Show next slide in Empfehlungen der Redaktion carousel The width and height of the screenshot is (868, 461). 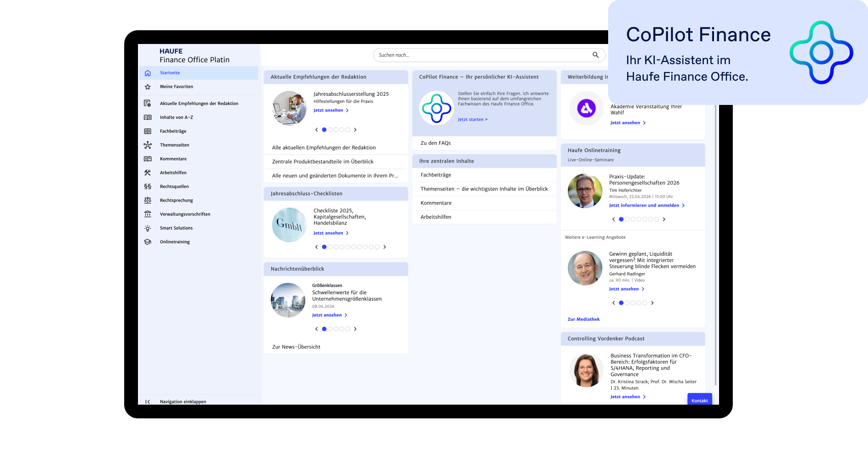pos(355,130)
